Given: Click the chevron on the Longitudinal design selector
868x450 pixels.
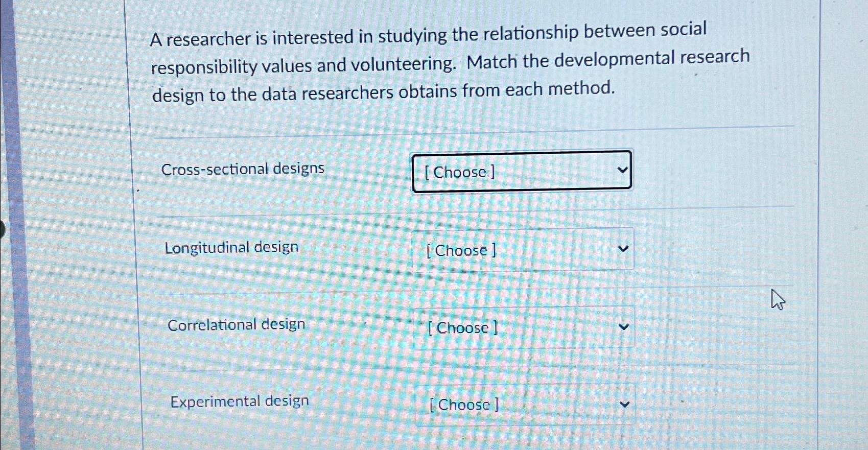Looking at the screenshot, I should tap(623, 249).
